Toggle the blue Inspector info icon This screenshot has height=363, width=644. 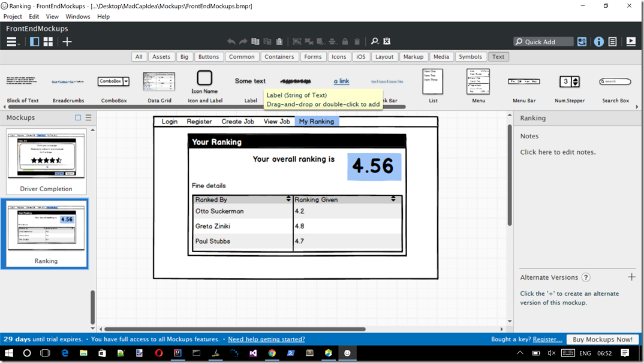[599, 42]
